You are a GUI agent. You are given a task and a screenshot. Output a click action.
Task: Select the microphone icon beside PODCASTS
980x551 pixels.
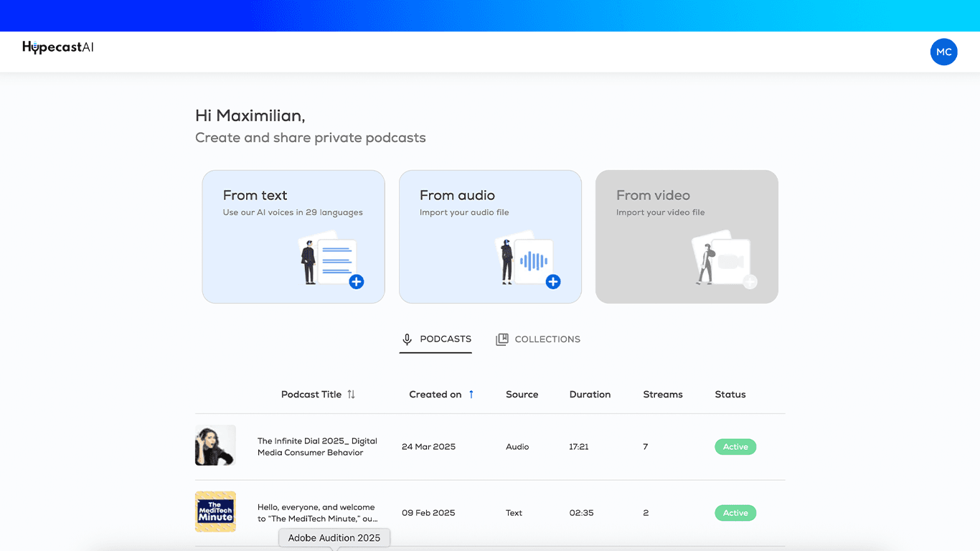click(x=407, y=339)
